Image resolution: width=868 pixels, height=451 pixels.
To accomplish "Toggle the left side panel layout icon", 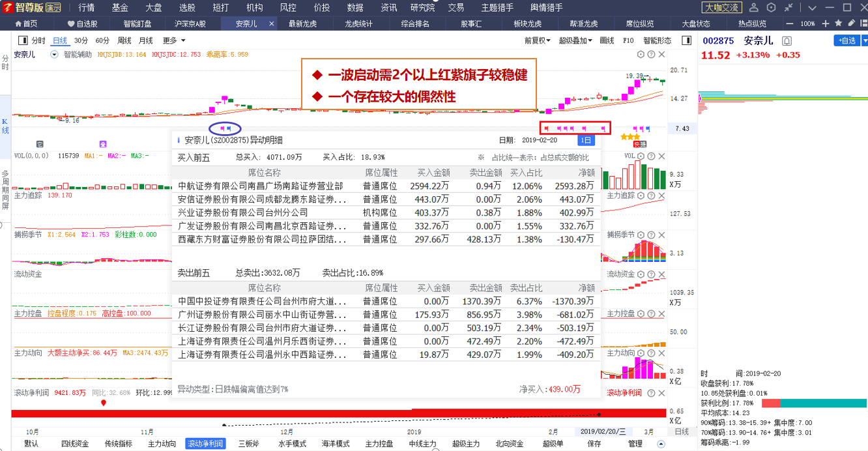I will tap(23, 40).
